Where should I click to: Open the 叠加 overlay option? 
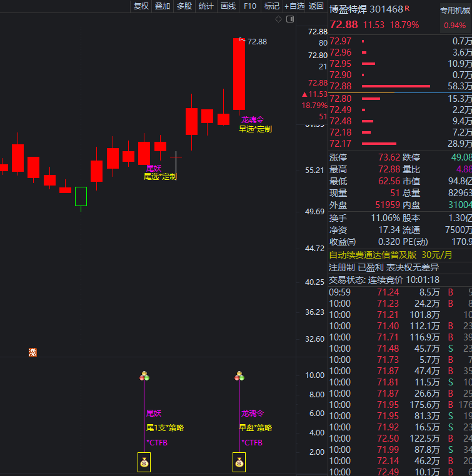point(163,6)
